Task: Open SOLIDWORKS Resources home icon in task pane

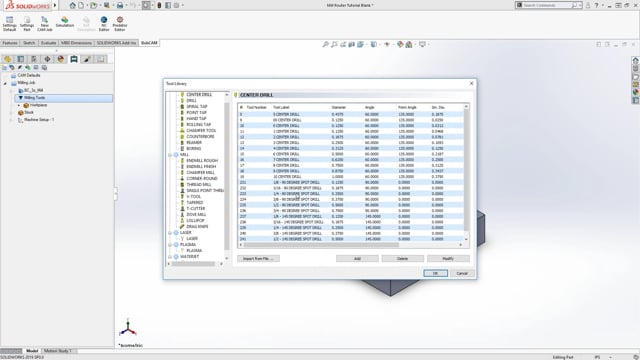Action: (x=635, y=60)
